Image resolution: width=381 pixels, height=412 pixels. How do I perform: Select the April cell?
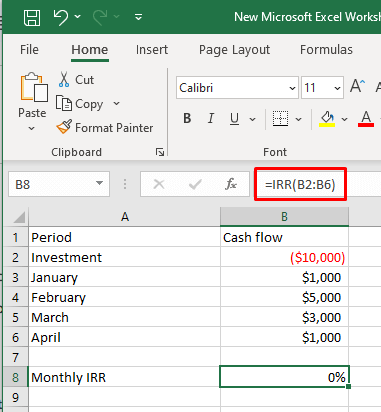coord(125,337)
